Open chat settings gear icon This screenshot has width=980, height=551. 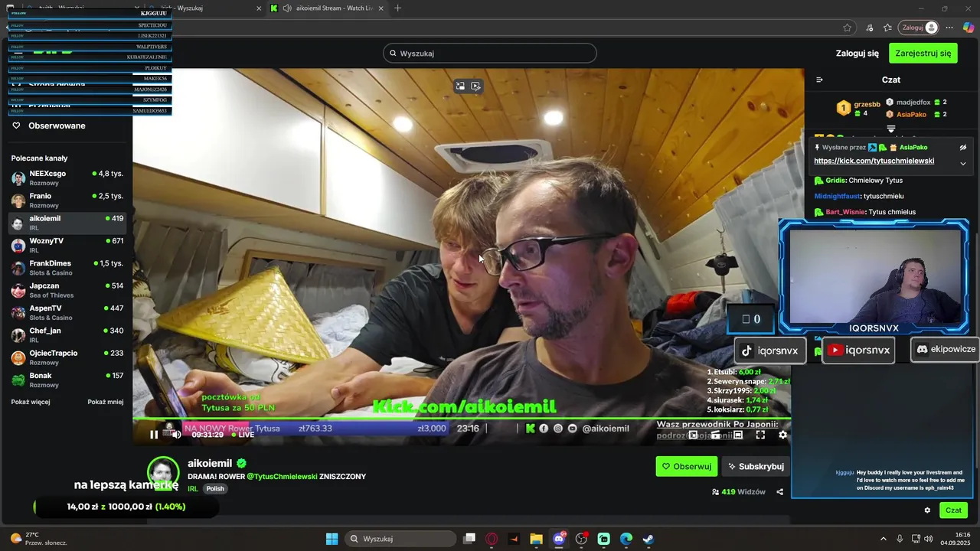[927, 510]
